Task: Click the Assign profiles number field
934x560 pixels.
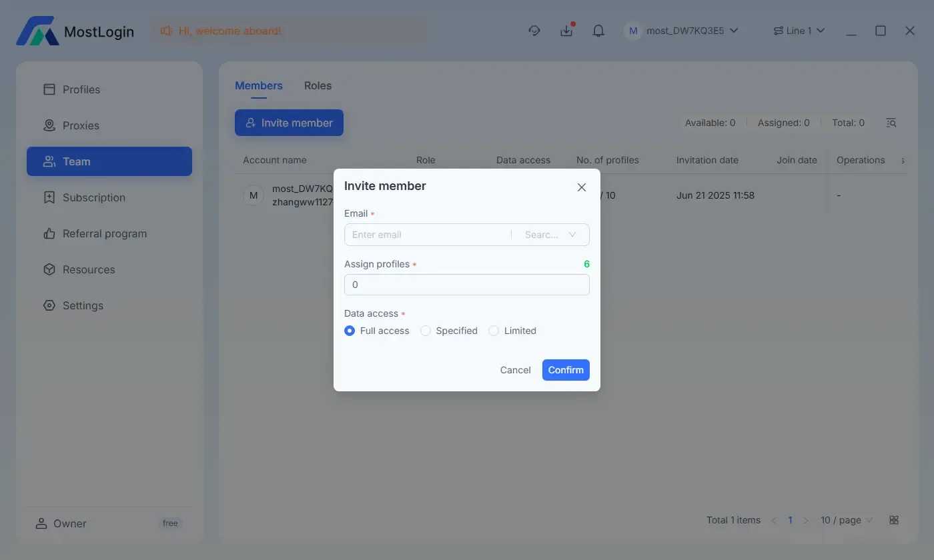Action: 466,285
